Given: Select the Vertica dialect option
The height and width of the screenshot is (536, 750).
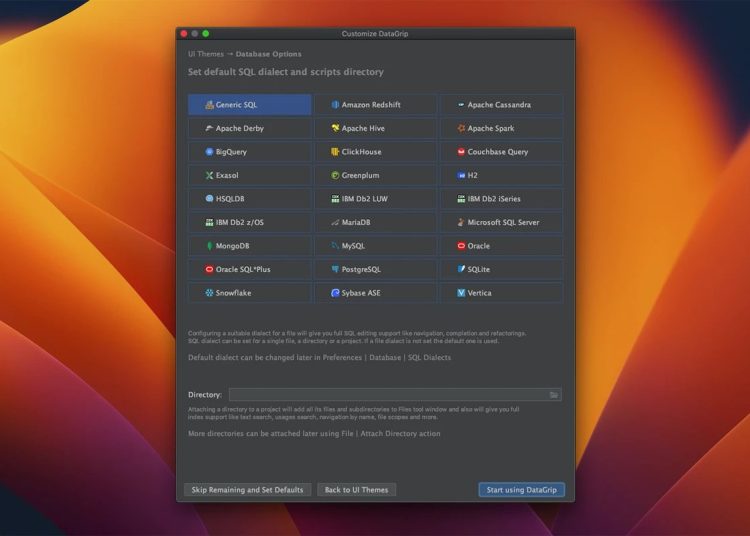Looking at the screenshot, I should point(501,293).
